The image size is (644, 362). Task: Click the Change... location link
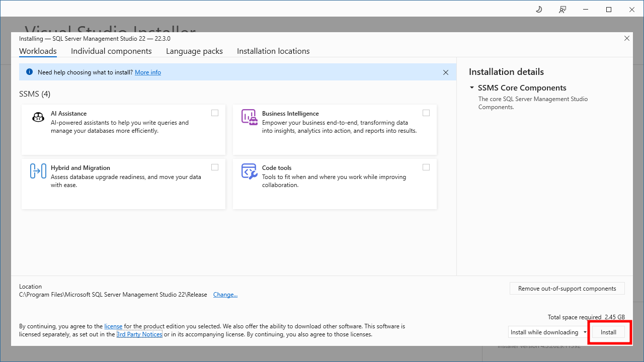point(225,295)
